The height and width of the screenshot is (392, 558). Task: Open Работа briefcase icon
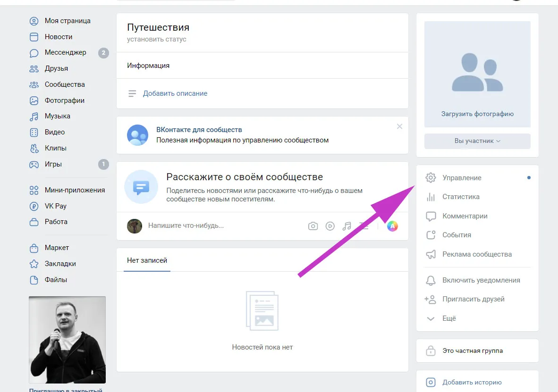34,222
